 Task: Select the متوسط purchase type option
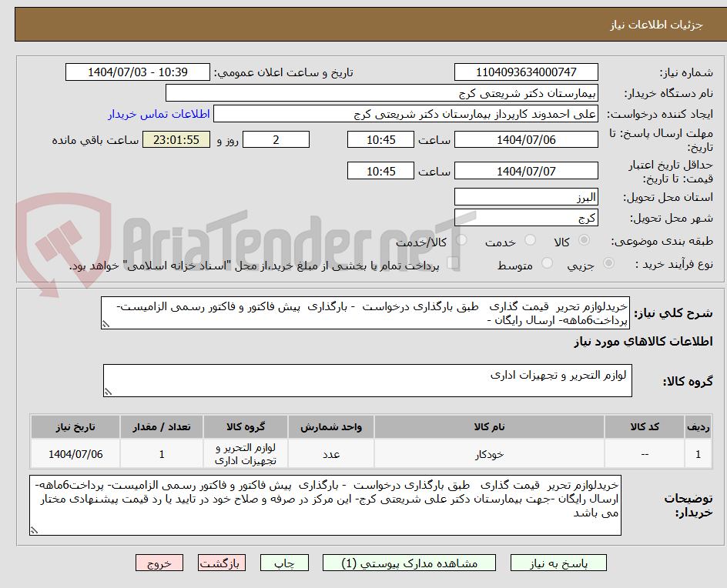[548, 262]
